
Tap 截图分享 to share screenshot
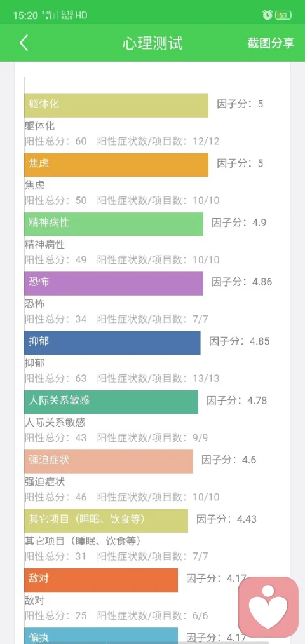(271, 43)
